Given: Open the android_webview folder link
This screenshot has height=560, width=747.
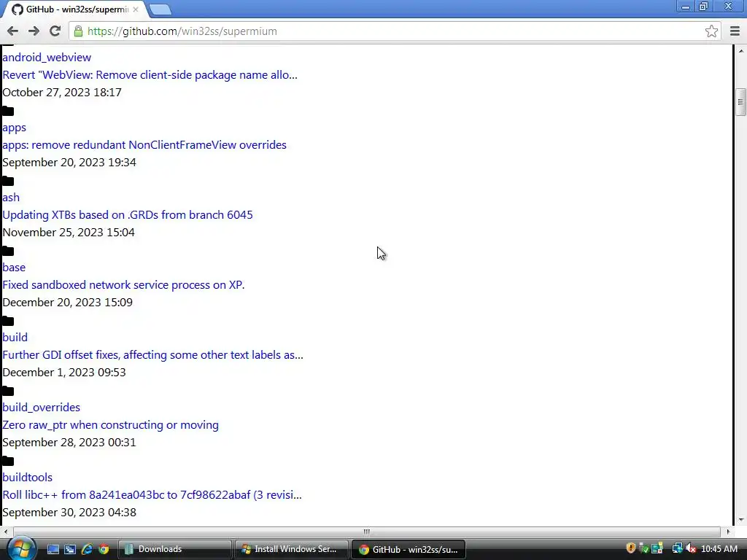Looking at the screenshot, I should click(x=47, y=57).
